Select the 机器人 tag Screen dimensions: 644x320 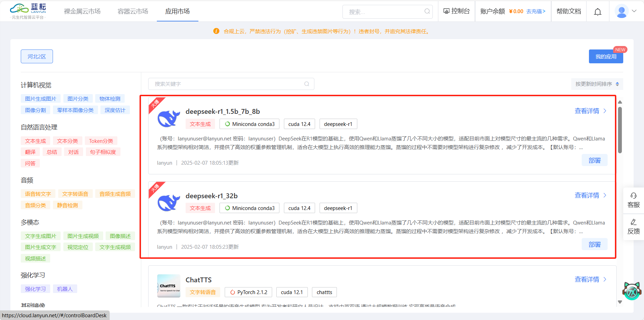click(65, 289)
